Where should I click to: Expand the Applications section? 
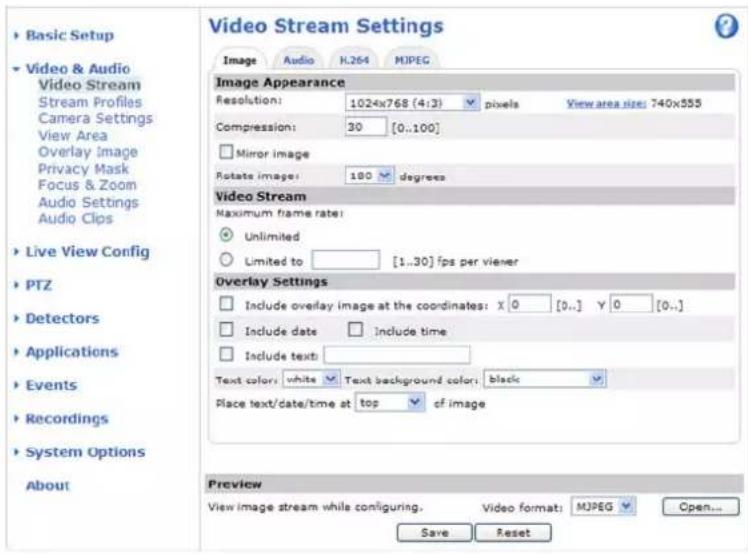[72, 352]
